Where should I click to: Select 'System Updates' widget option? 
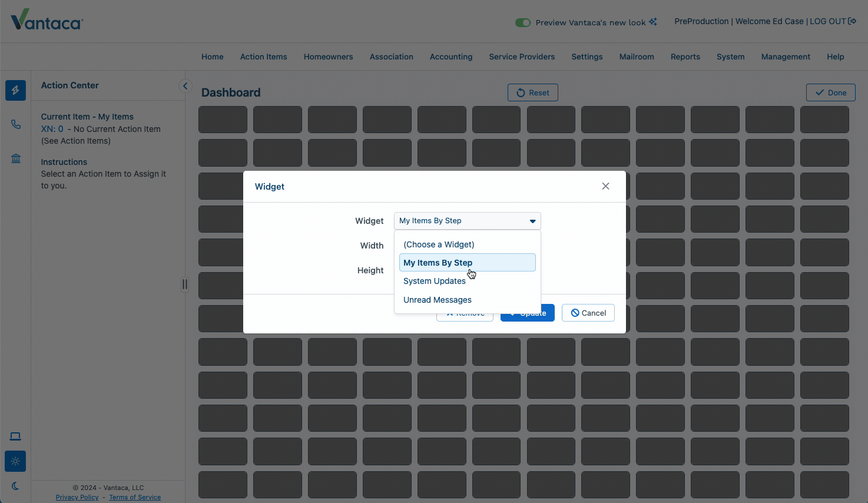[468, 281]
